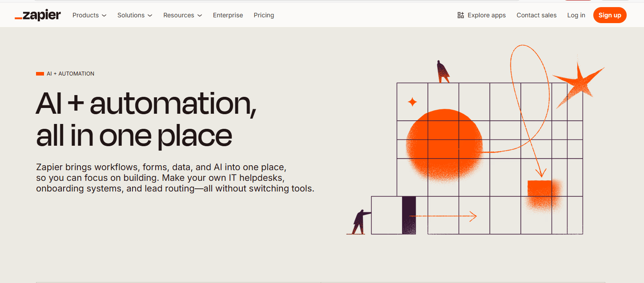Click the dark purple block in illustration
Screen dimensions: 644x283
(409, 215)
